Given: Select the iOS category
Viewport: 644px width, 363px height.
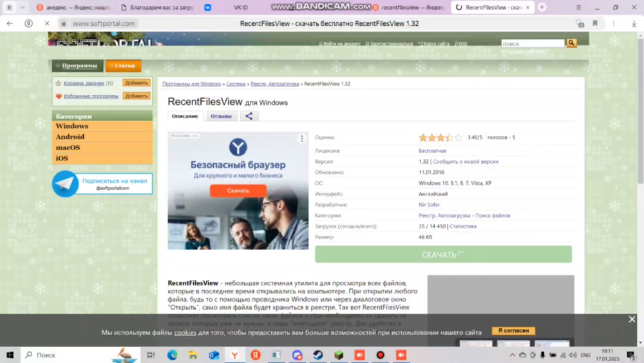Looking at the screenshot, I should [x=102, y=158].
